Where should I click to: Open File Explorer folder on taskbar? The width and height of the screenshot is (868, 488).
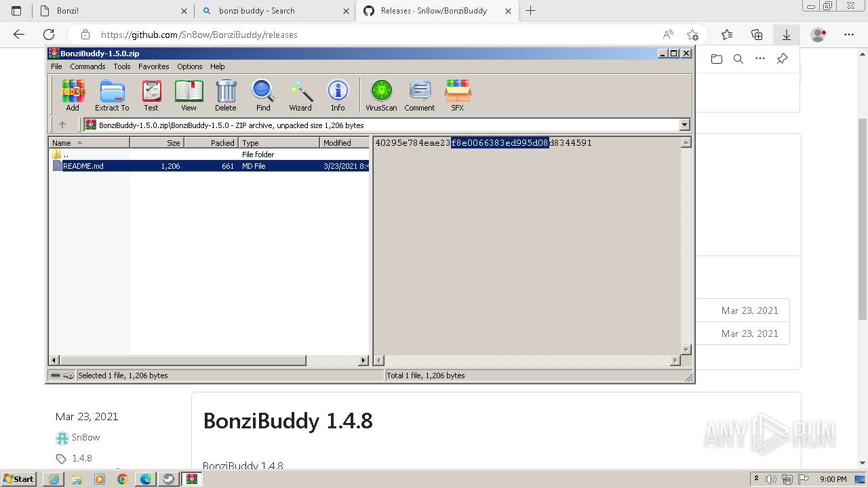coord(77,479)
